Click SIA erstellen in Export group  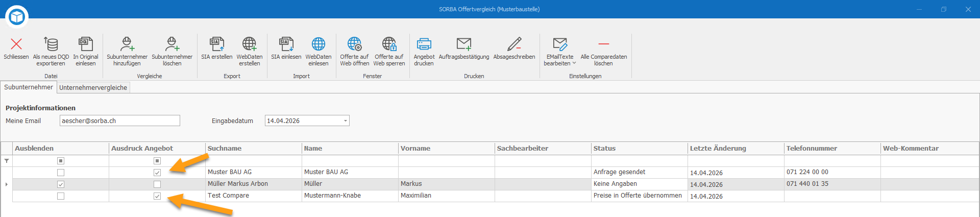pos(216,44)
